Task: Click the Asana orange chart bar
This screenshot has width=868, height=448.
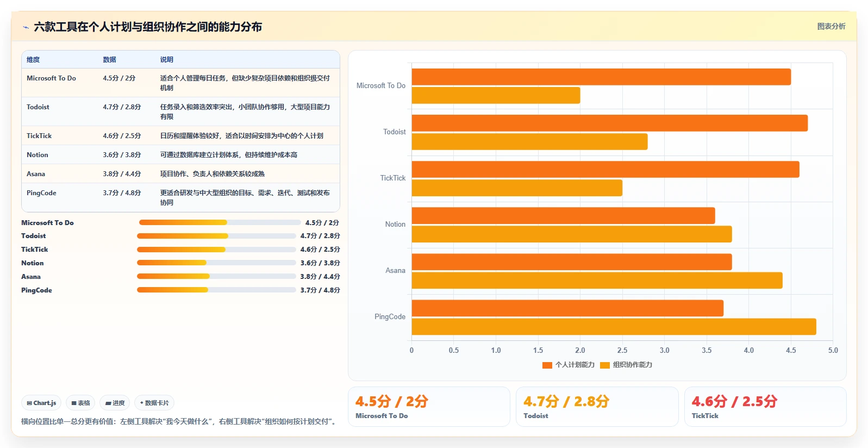Action: click(x=572, y=262)
